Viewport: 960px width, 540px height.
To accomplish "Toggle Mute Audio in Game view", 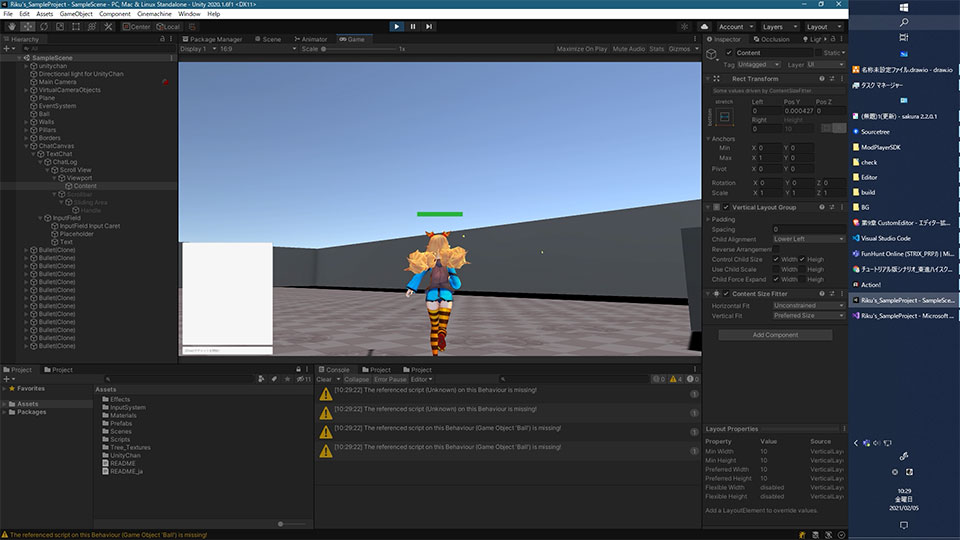I will click(x=629, y=48).
